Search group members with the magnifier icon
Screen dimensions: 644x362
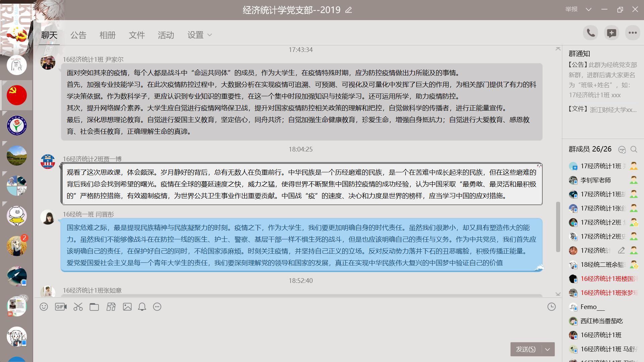(x=634, y=149)
